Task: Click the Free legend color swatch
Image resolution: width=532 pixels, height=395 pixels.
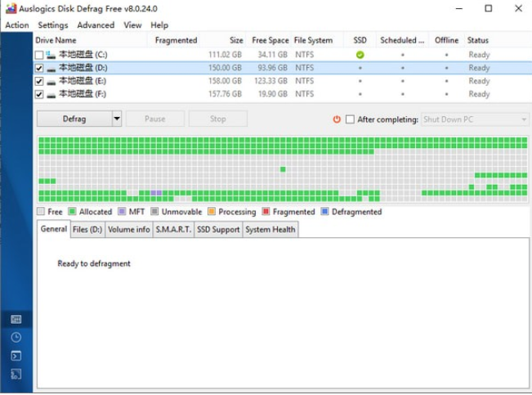Action: 41,212
